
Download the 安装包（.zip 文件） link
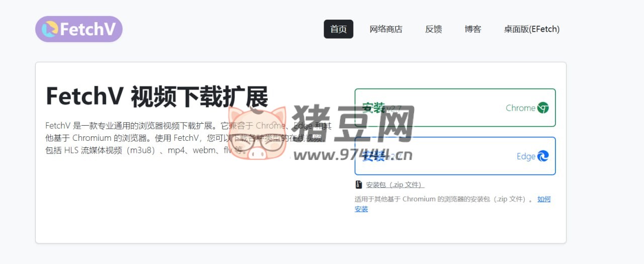click(x=395, y=185)
